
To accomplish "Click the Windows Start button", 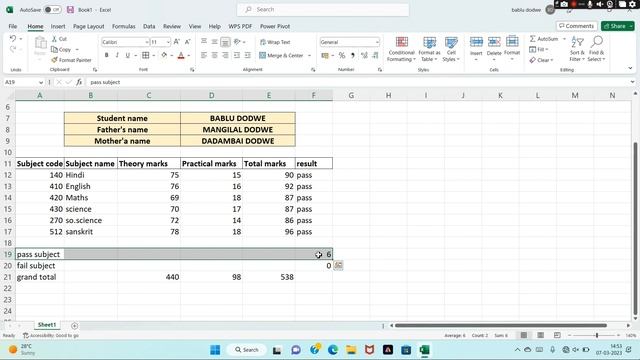I will 215,350.
